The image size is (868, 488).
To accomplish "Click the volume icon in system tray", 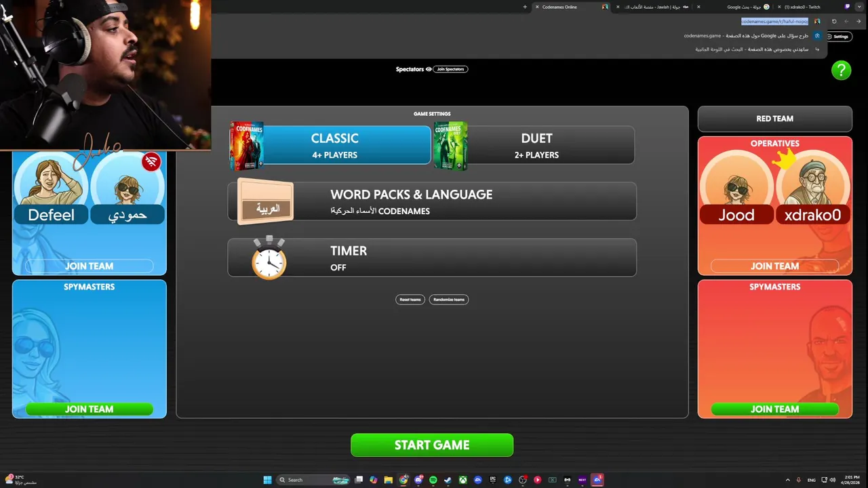I will (x=833, y=480).
